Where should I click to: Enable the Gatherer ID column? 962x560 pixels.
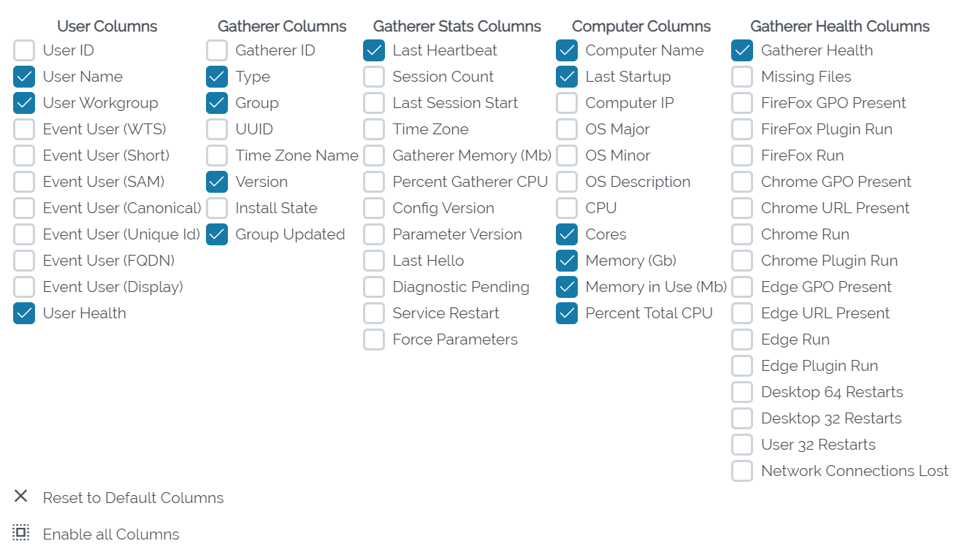216,50
